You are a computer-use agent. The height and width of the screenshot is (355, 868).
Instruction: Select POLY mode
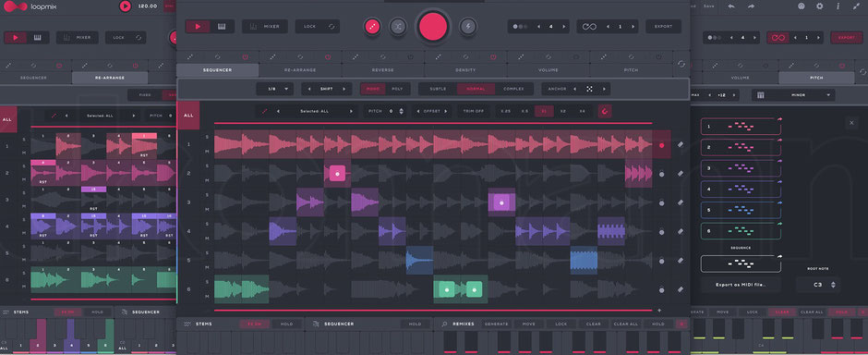click(x=397, y=89)
